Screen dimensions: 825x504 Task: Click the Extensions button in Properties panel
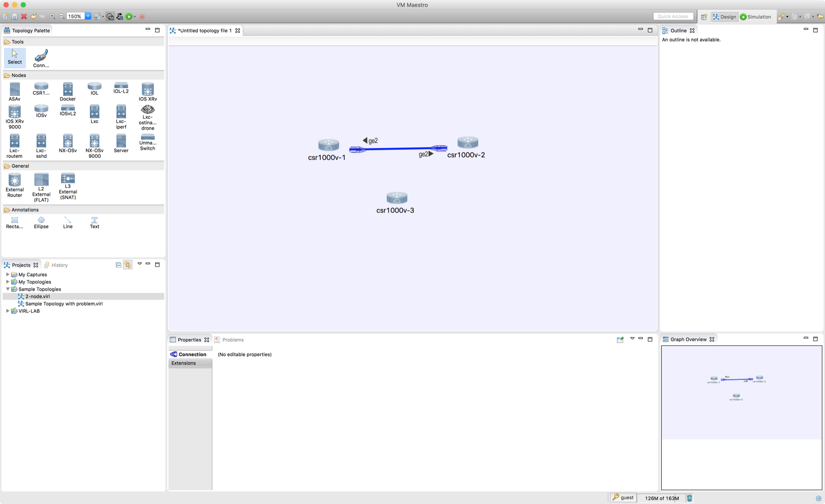183,363
